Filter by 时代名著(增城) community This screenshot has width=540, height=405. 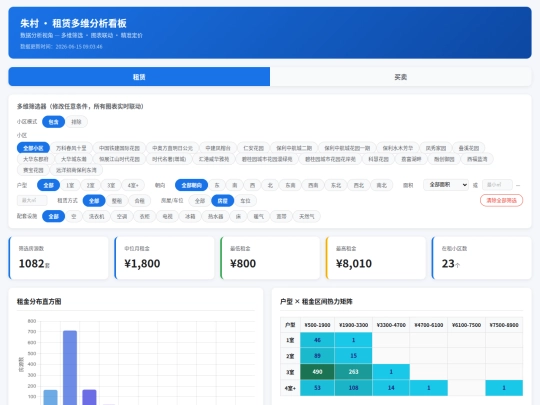pos(169,159)
